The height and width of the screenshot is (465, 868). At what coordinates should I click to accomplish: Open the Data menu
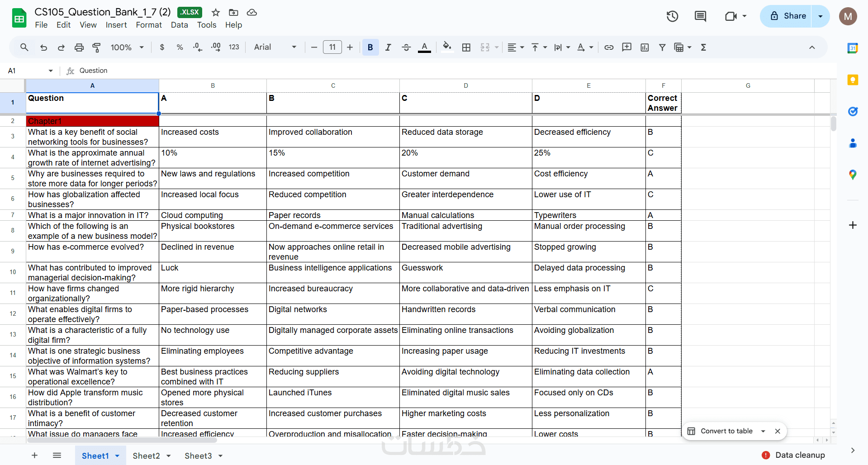click(179, 25)
